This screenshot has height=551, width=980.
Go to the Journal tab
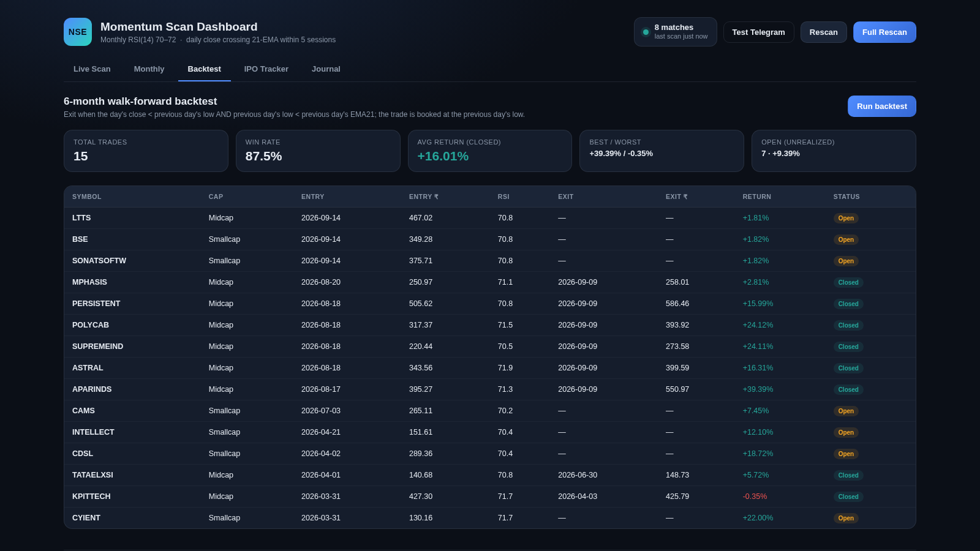click(x=326, y=69)
